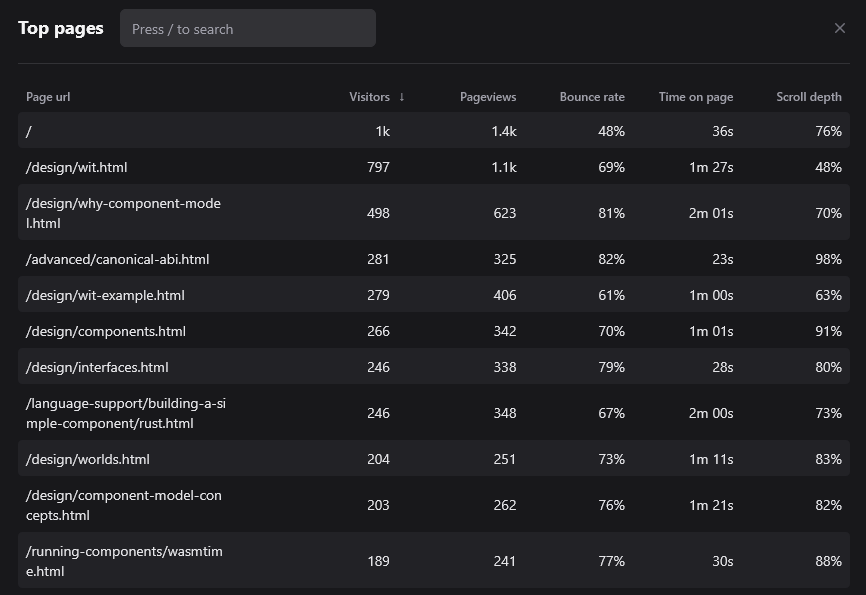Open the /design/components.html page entry
Image resolution: width=866 pixels, height=595 pixels.
point(106,331)
